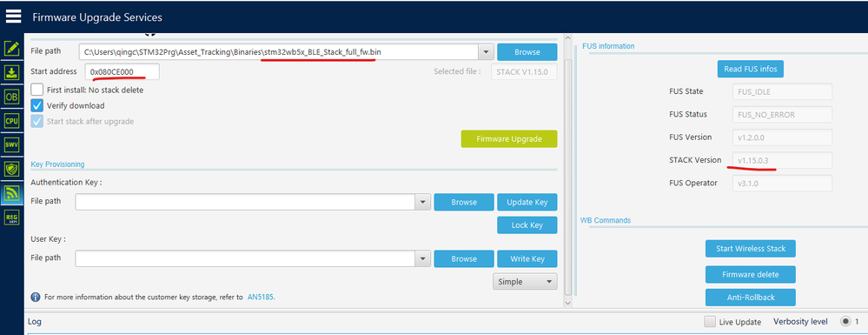Open the Simple key type dropdown
868x335 pixels.
tap(525, 282)
